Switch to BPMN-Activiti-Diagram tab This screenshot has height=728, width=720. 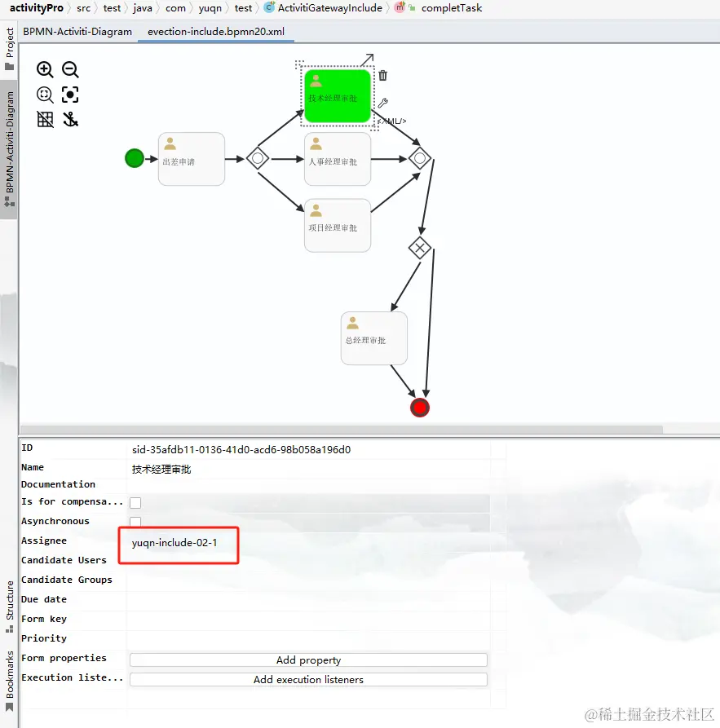point(77,32)
